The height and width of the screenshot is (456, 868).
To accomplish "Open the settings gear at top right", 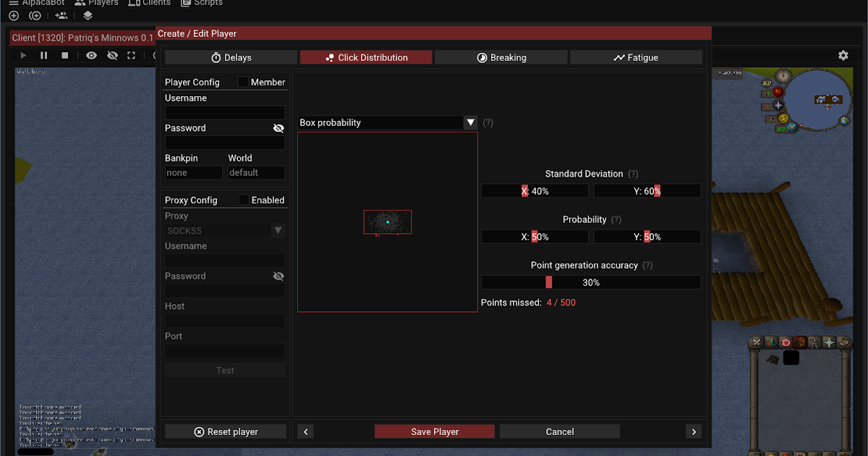I will [843, 54].
